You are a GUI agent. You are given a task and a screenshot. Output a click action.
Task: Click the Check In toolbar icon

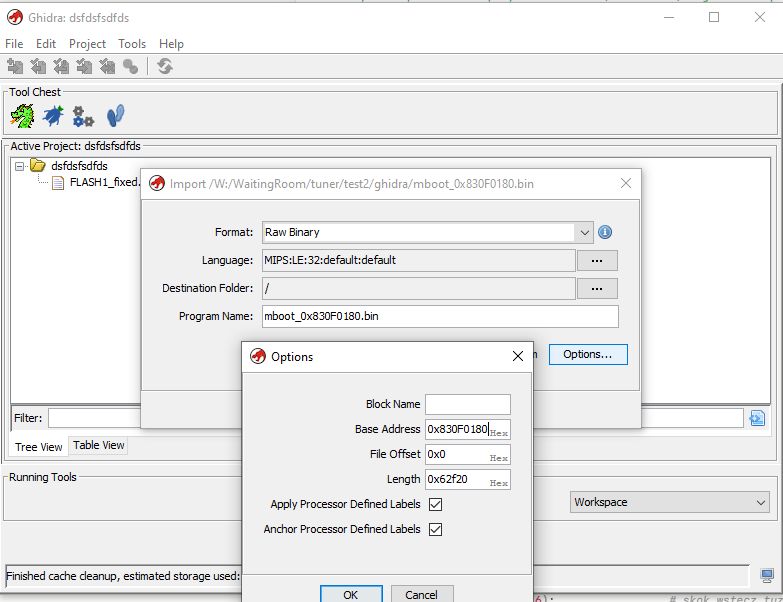pyautogui.click(x=84, y=66)
